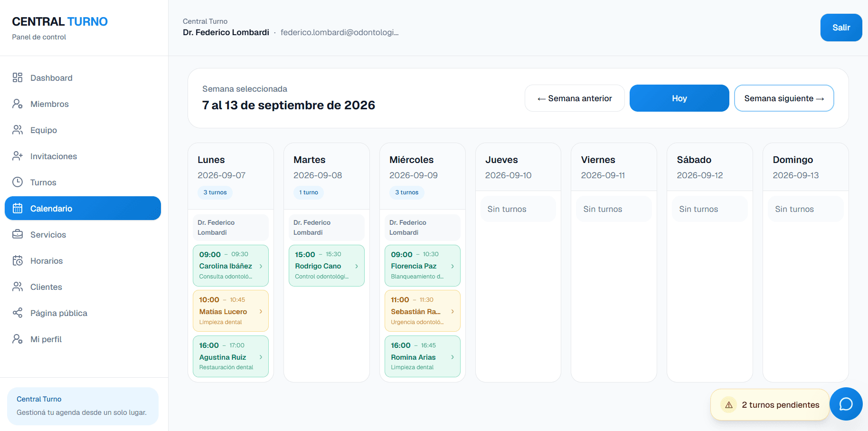868x431 pixels.
Task: Advance to Semana siguiente
Action: click(784, 98)
